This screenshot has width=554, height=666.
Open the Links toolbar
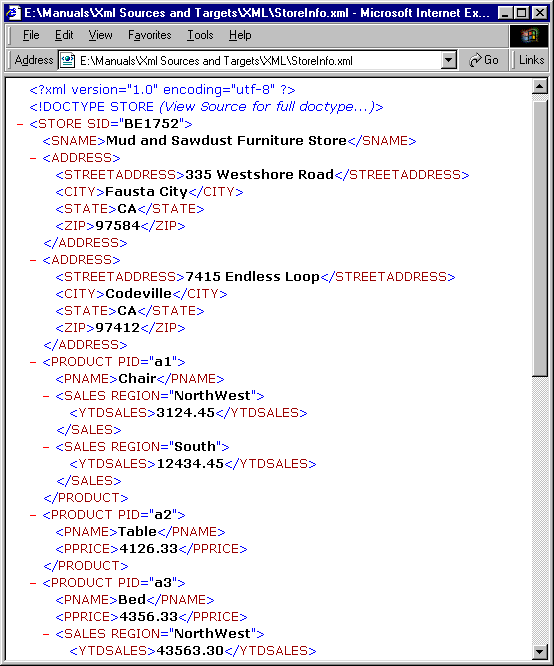pyautogui.click(x=531, y=60)
